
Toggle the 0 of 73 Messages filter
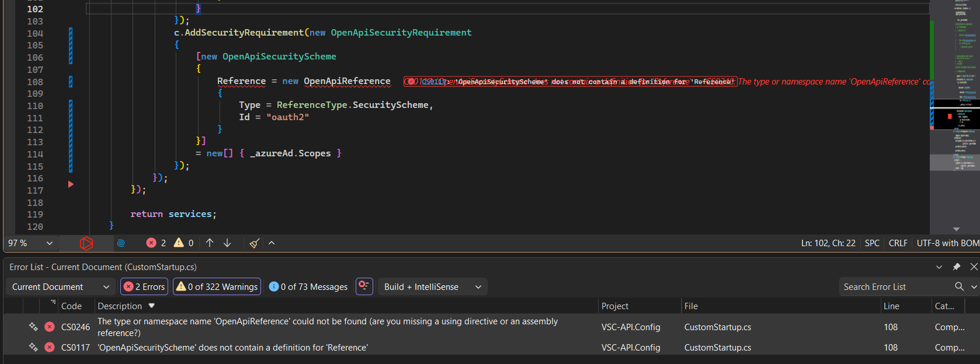[308, 287]
